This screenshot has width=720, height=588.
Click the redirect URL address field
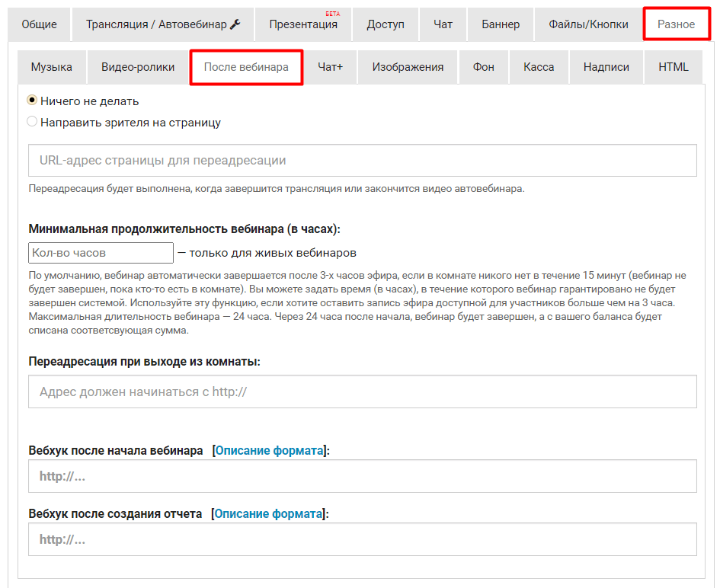point(363,161)
